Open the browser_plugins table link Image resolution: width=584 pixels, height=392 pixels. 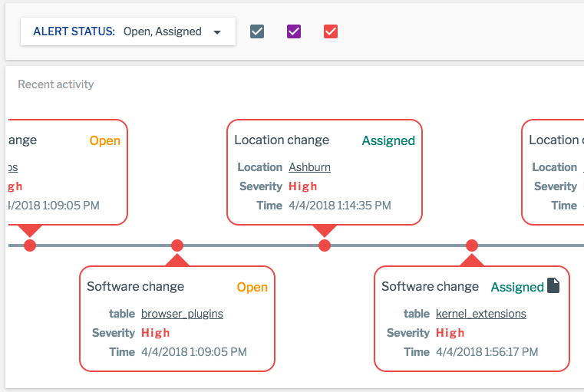182,314
